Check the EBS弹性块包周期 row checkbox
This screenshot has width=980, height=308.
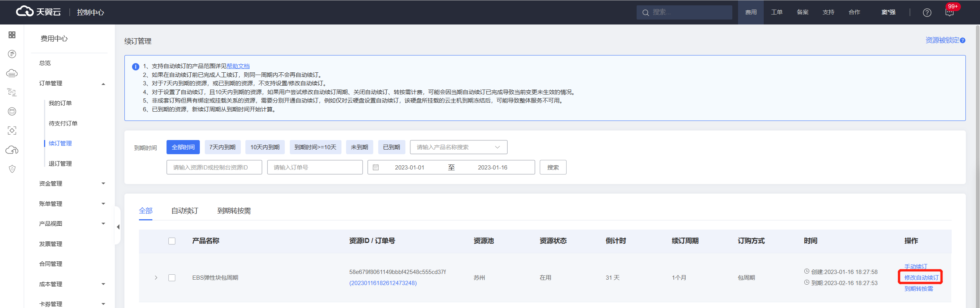(172, 278)
